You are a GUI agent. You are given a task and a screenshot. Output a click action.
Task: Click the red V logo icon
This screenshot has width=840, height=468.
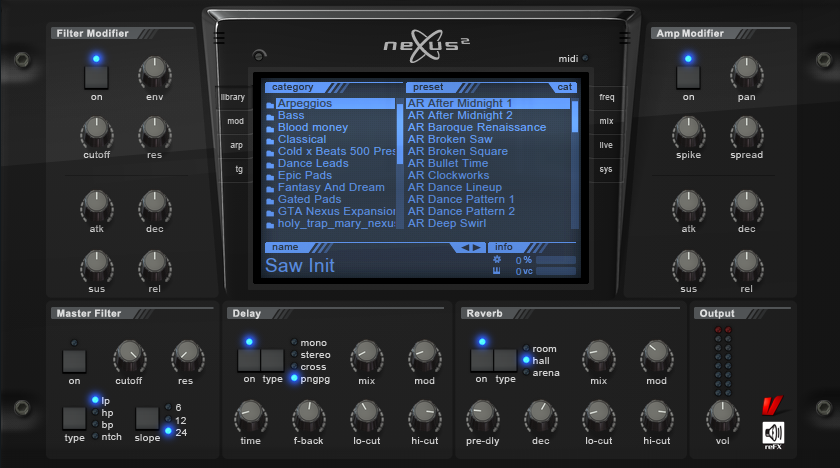771,407
